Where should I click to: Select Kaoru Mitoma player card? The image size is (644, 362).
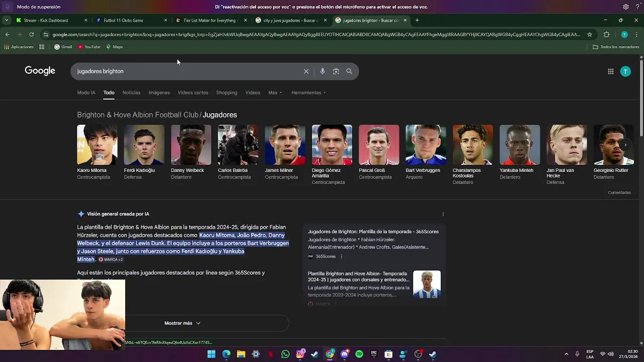coord(97,152)
